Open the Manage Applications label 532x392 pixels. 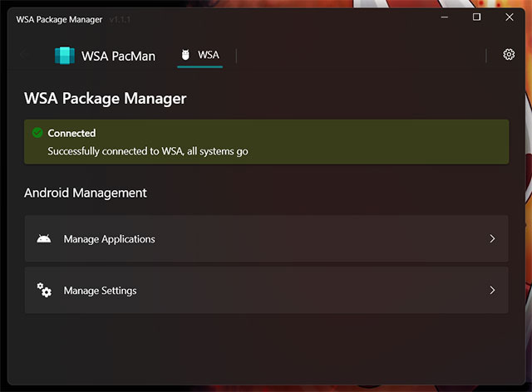click(109, 239)
